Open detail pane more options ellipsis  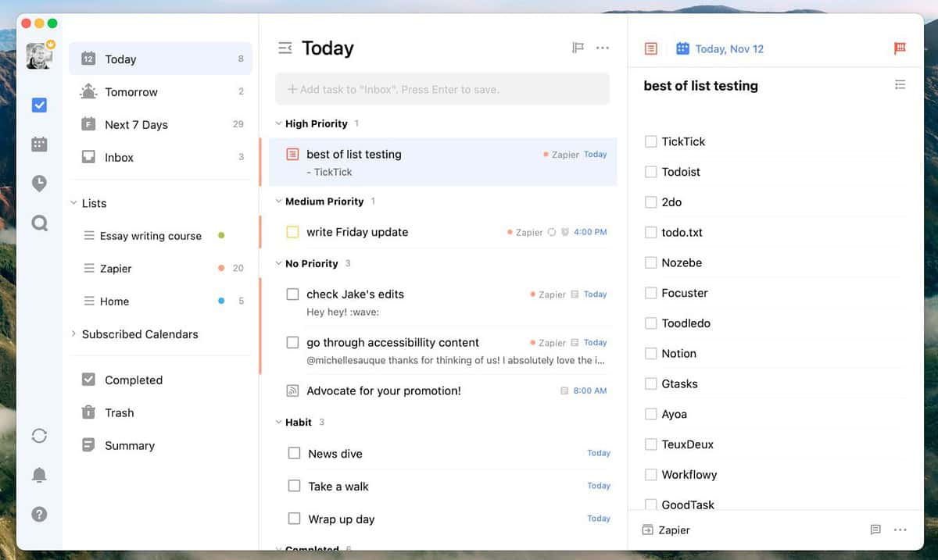click(900, 530)
